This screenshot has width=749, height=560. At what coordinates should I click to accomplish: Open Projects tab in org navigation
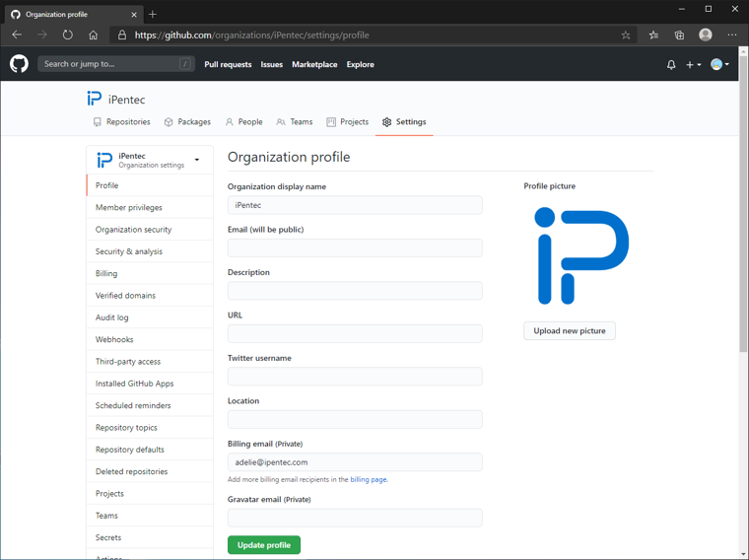point(347,122)
